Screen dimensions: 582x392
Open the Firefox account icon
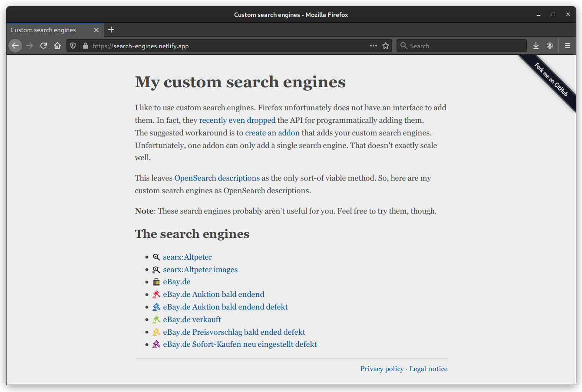point(550,46)
